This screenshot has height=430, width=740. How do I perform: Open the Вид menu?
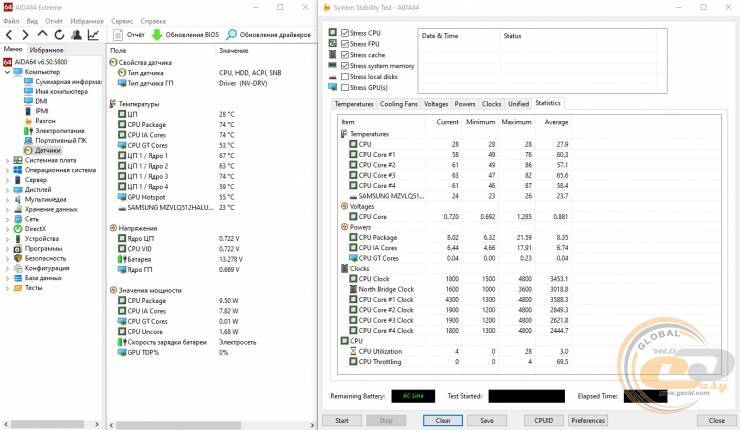tap(32, 21)
